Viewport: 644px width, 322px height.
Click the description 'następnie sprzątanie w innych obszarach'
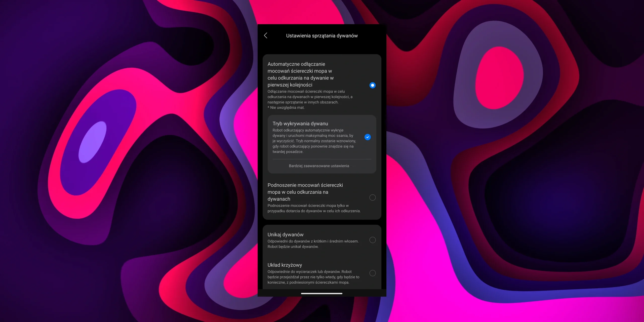[x=303, y=102]
